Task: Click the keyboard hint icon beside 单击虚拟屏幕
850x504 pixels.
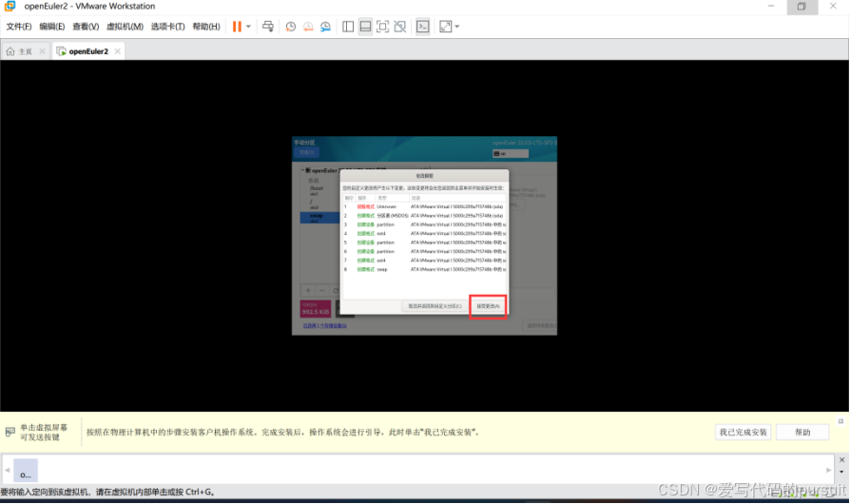Action: [x=10, y=432]
